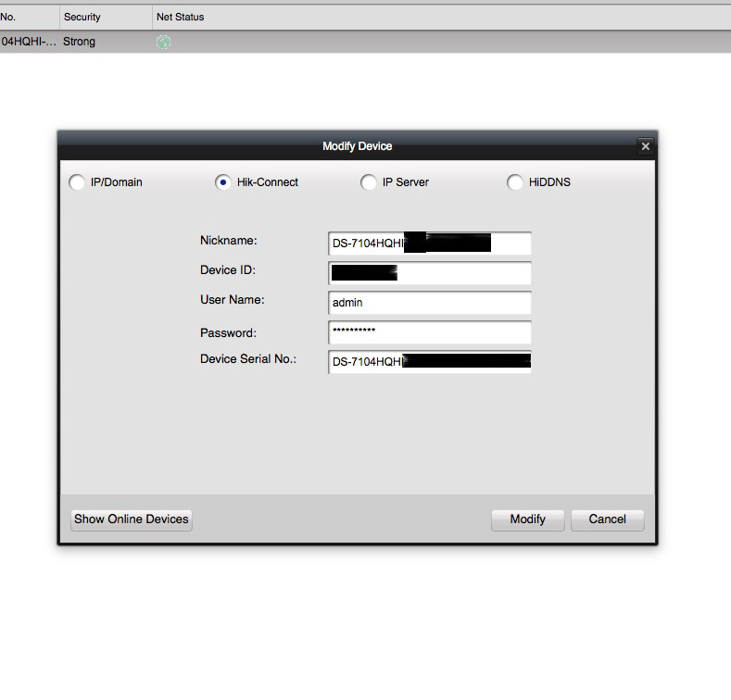
Task: Click the Password input field
Action: 429,332
